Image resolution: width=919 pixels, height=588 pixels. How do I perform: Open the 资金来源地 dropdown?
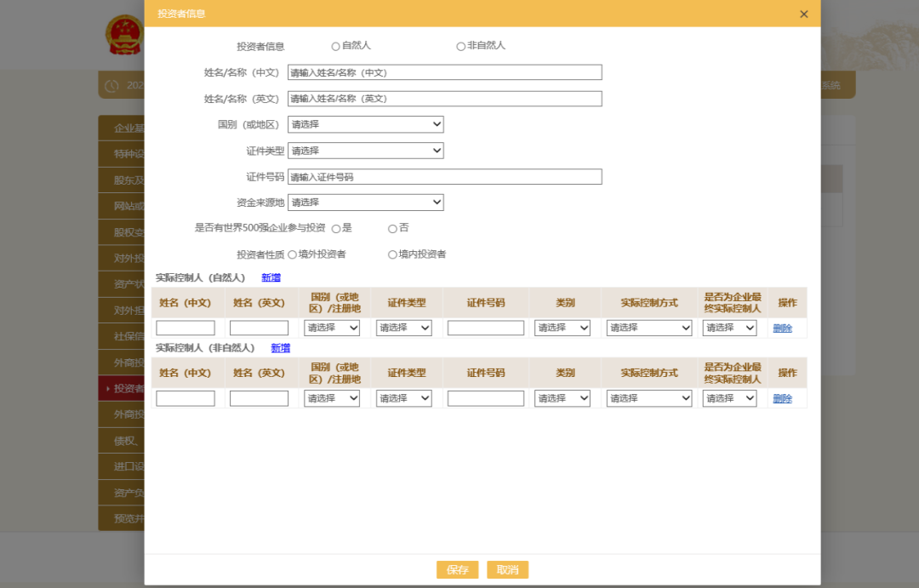pyautogui.click(x=365, y=202)
